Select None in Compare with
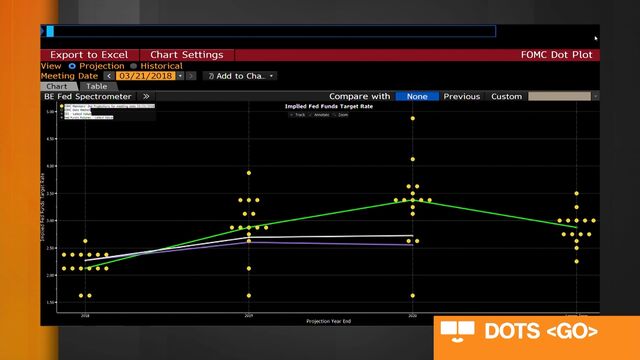 (x=417, y=96)
